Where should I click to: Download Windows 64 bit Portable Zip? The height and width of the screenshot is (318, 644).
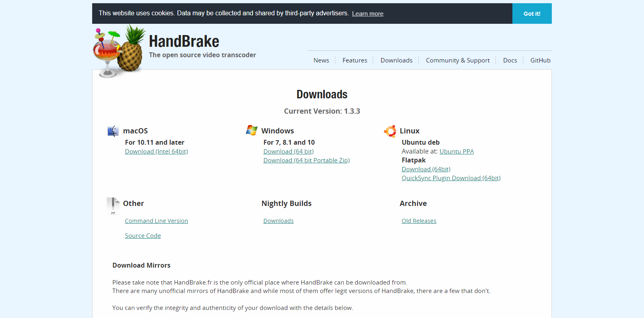pyautogui.click(x=306, y=160)
